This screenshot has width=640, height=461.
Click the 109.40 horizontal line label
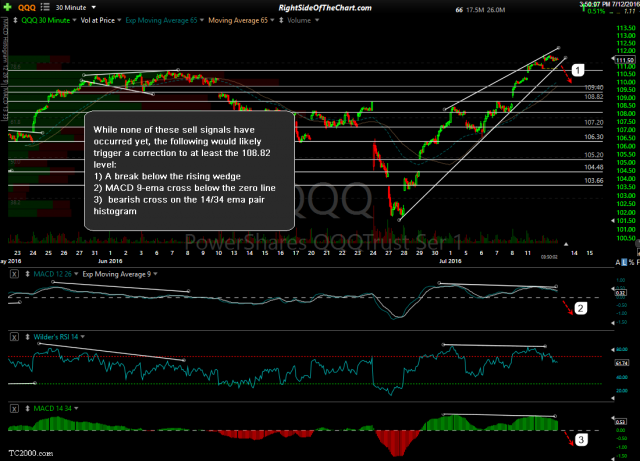pos(594,87)
